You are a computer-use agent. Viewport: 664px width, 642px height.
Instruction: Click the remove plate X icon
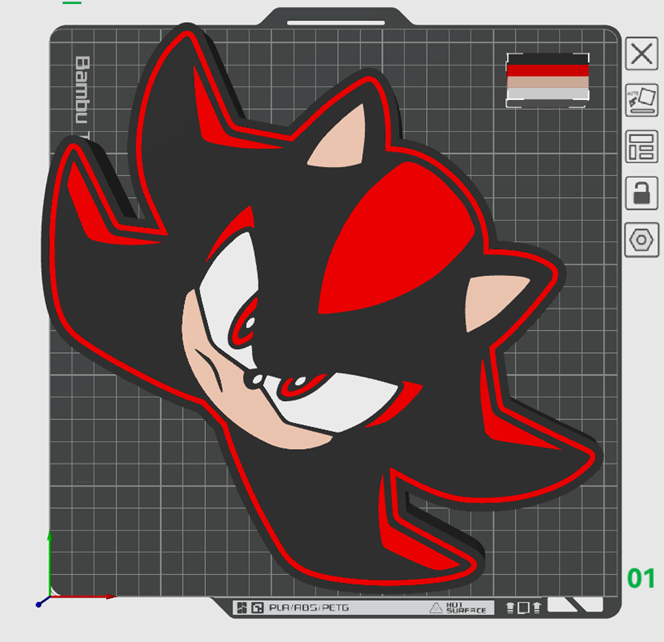coord(640,54)
